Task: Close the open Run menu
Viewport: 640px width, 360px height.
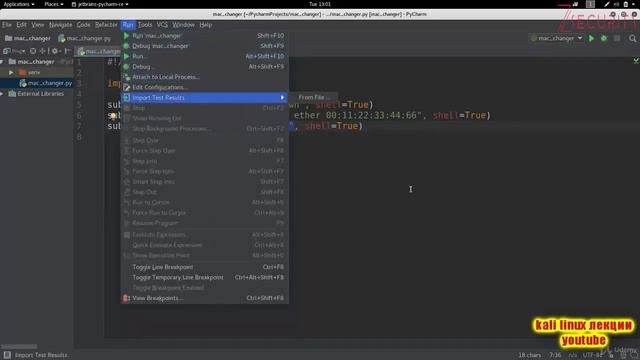Action: coord(128,25)
